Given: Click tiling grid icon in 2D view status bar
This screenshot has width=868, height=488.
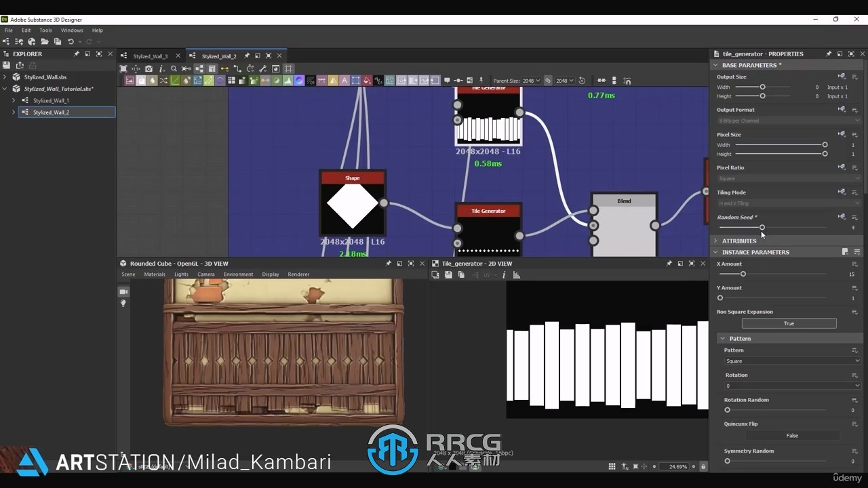Looking at the screenshot, I should (x=612, y=466).
